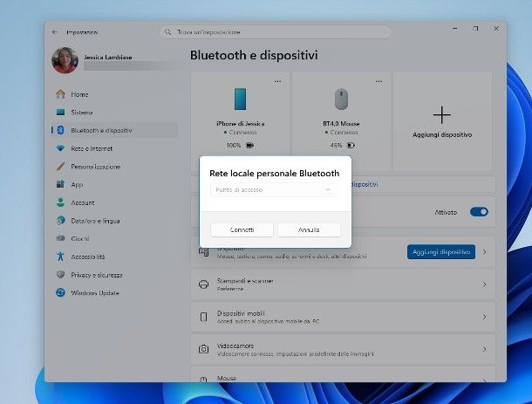The height and width of the screenshot is (404, 532).
Task: Expand the Dispositivi row chevron
Action: click(485, 252)
